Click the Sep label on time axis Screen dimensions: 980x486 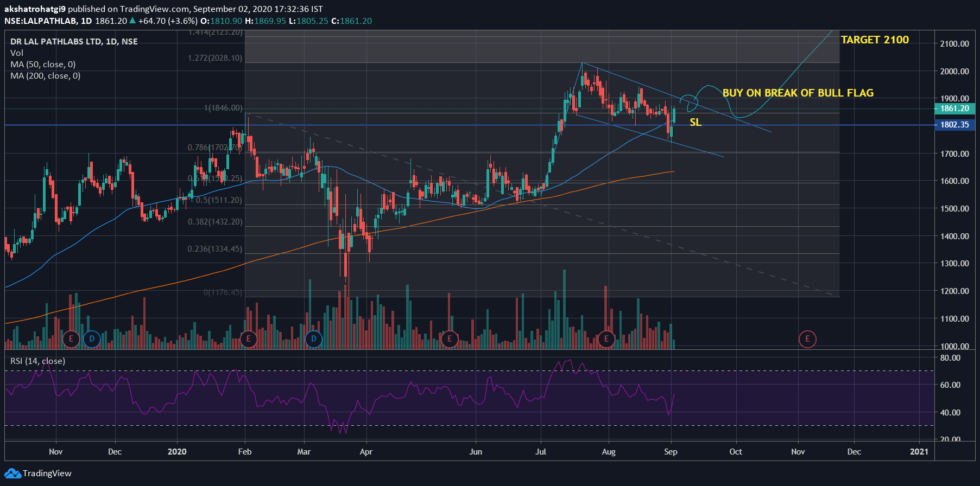pyautogui.click(x=671, y=451)
